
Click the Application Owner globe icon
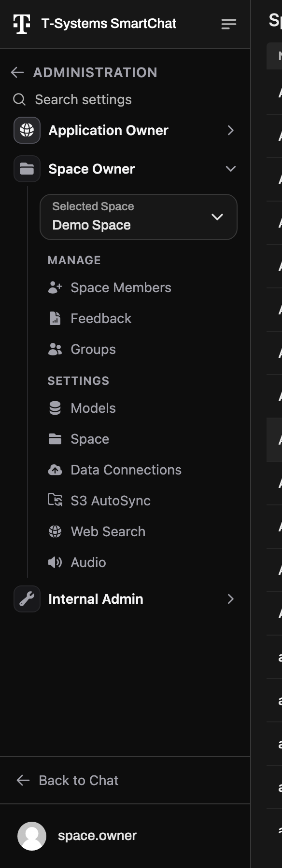tap(27, 130)
